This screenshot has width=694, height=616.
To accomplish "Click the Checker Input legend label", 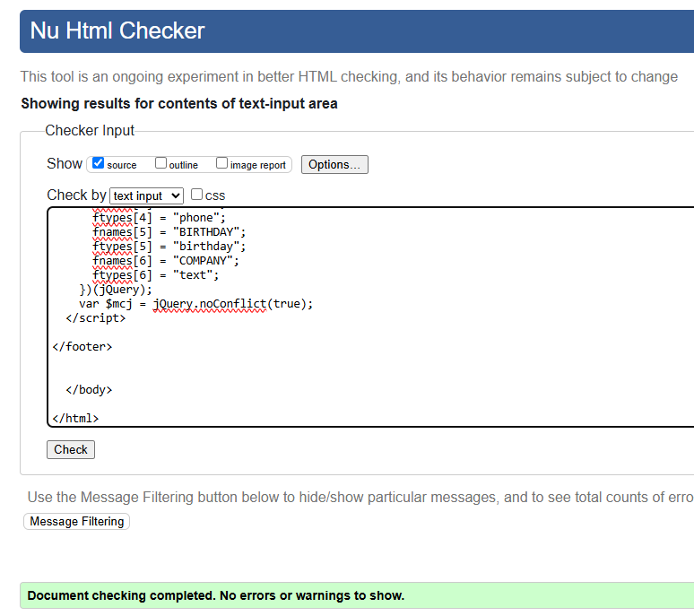I will point(90,131).
